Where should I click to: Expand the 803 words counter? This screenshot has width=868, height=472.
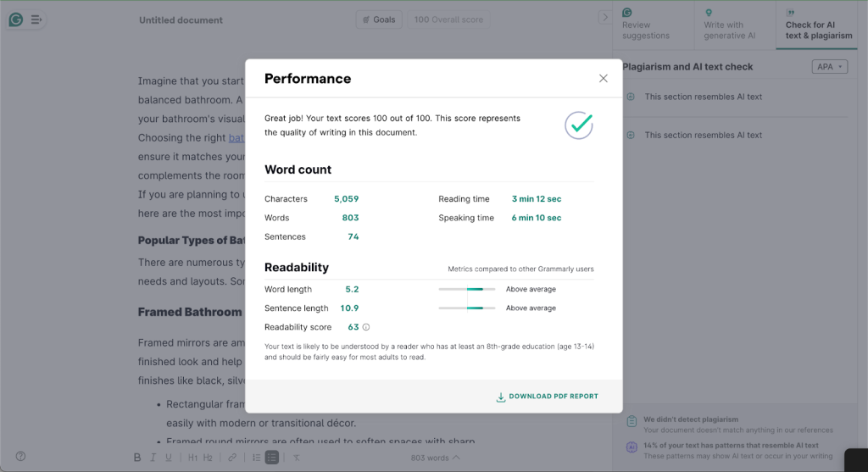point(435,458)
